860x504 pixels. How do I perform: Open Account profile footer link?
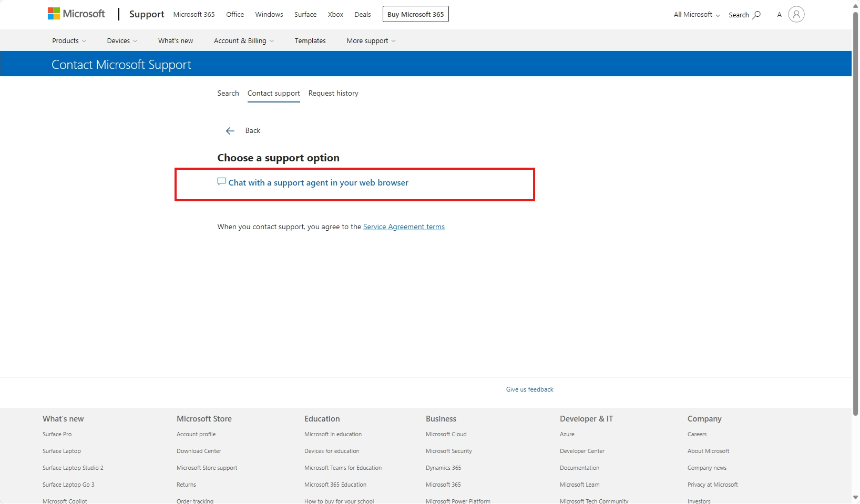196,434
